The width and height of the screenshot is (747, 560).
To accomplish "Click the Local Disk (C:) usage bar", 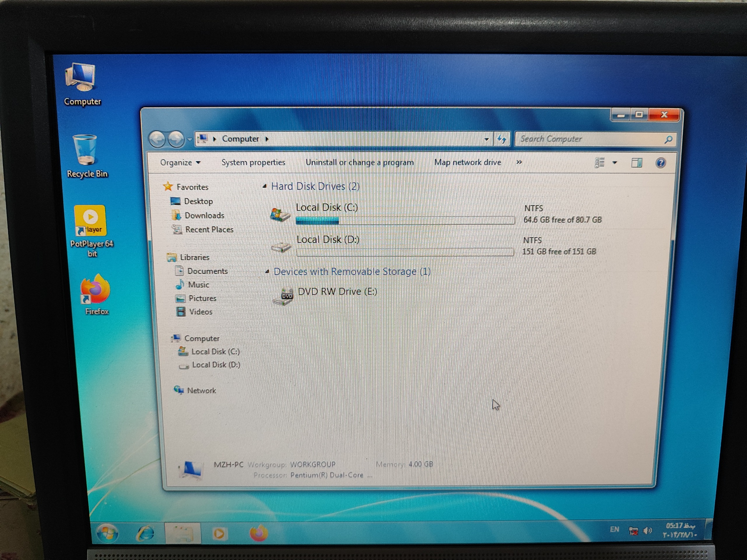I will pos(405,221).
